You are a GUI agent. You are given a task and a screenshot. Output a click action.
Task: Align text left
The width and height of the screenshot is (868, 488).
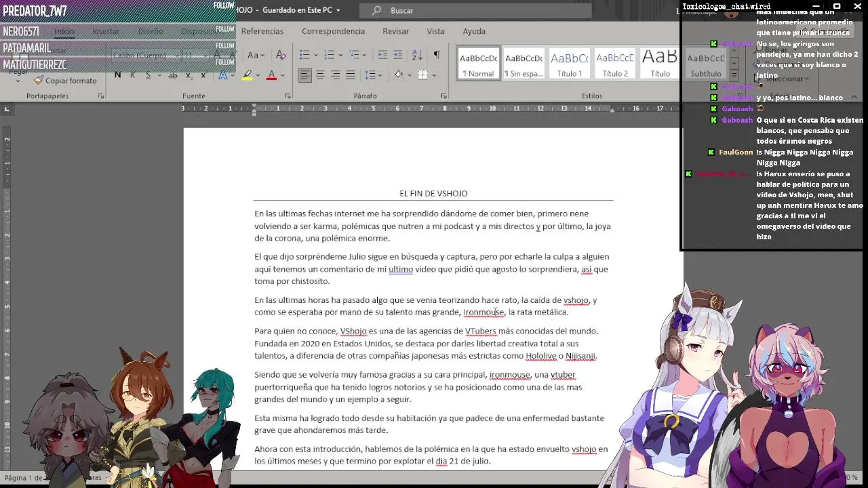[x=305, y=75]
